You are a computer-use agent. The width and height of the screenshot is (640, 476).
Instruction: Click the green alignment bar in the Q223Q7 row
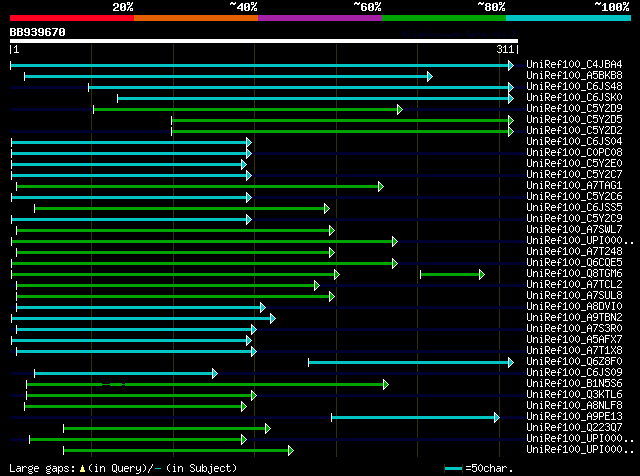[x=167, y=429]
